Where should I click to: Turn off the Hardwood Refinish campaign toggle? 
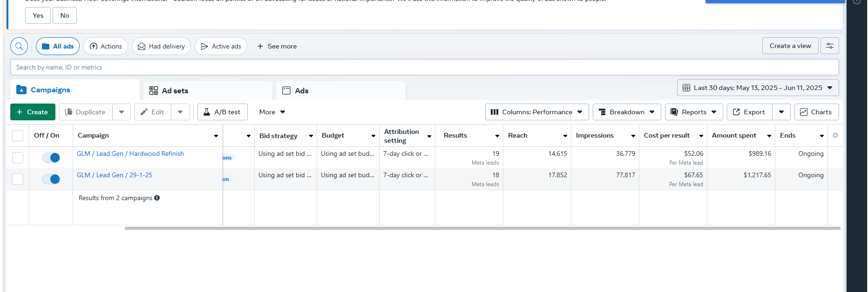pyautogui.click(x=51, y=158)
